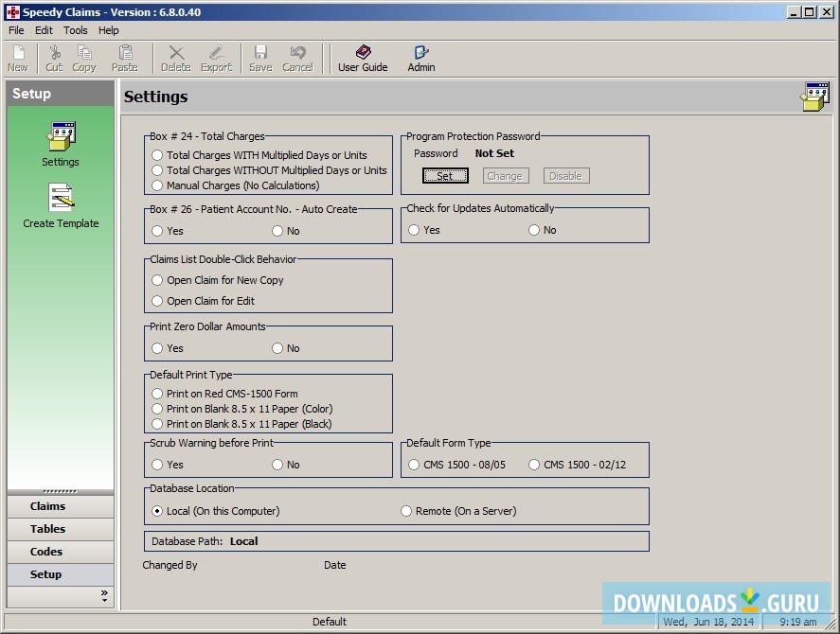
Task: Open the User Guide from toolbar
Action: coord(363,58)
